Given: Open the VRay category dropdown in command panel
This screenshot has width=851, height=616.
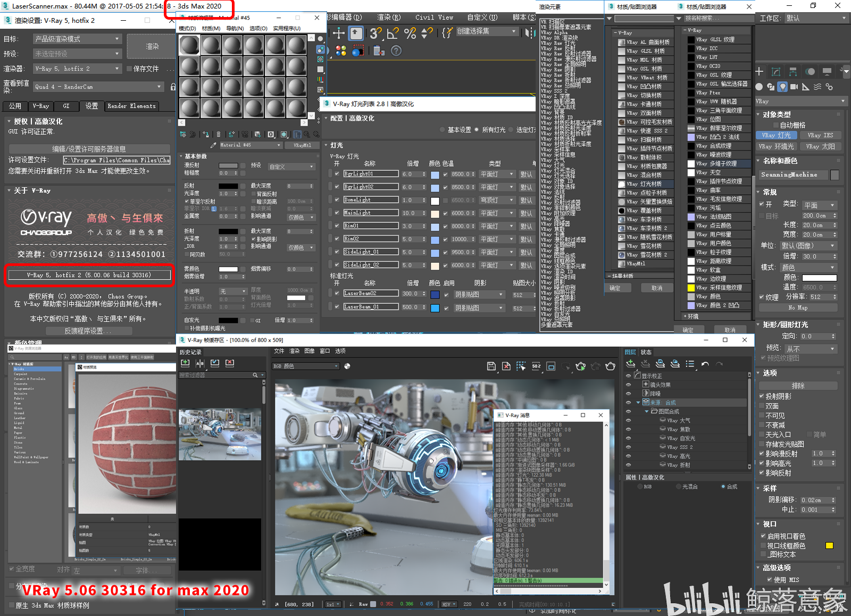Looking at the screenshot, I should pyautogui.click(x=800, y=101).
